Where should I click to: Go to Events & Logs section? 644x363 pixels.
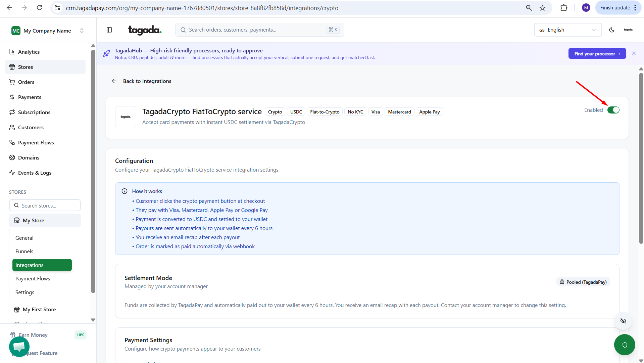pos(35,173)
